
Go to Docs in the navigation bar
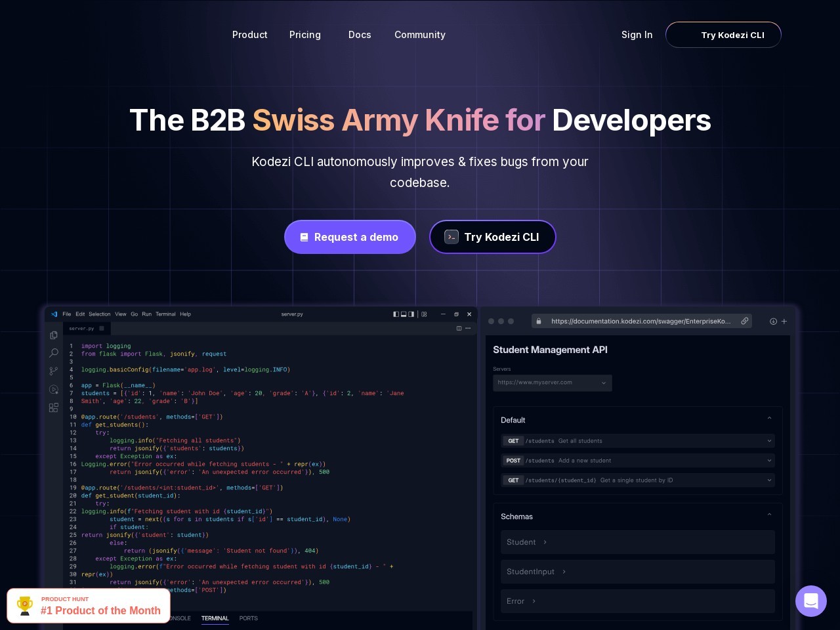(x=360, y=35)
